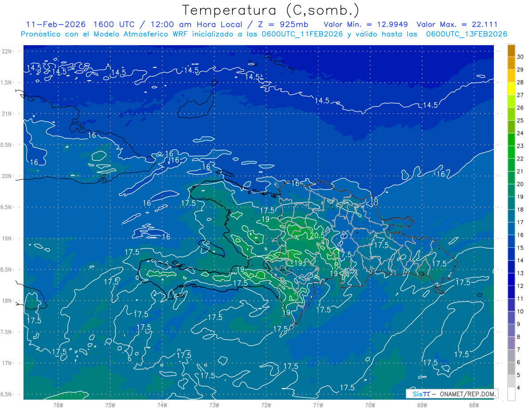
Task: Click the 'Valor Max. = 22.111' readout
Action: pyautogui.click(x=456, y=25)
